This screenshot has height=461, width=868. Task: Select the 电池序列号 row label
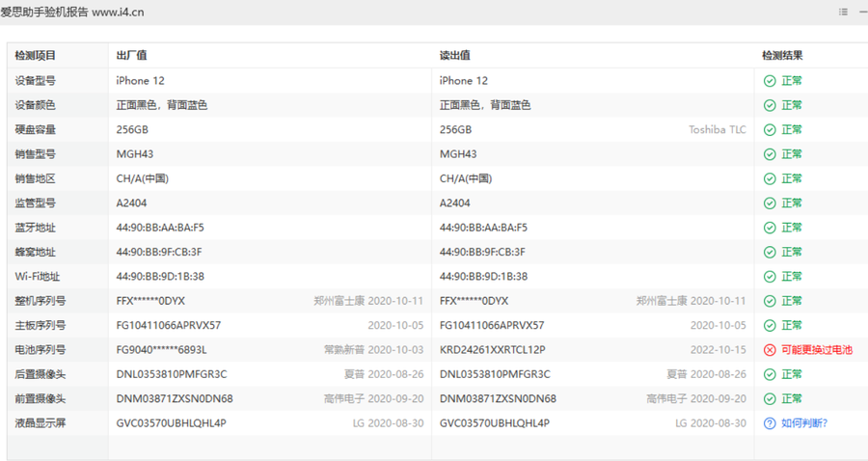(41, 350)
